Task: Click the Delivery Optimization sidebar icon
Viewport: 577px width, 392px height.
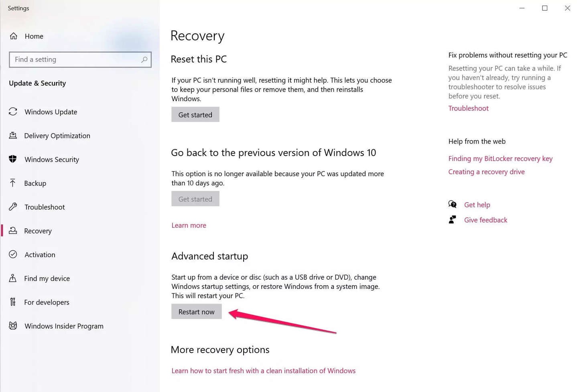Action: click(13, 136)
